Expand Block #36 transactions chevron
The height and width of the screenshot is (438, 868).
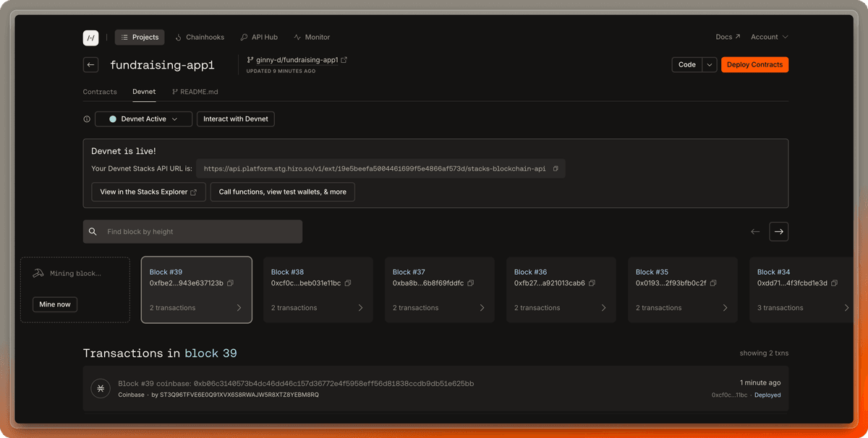[x=604, y=308]
